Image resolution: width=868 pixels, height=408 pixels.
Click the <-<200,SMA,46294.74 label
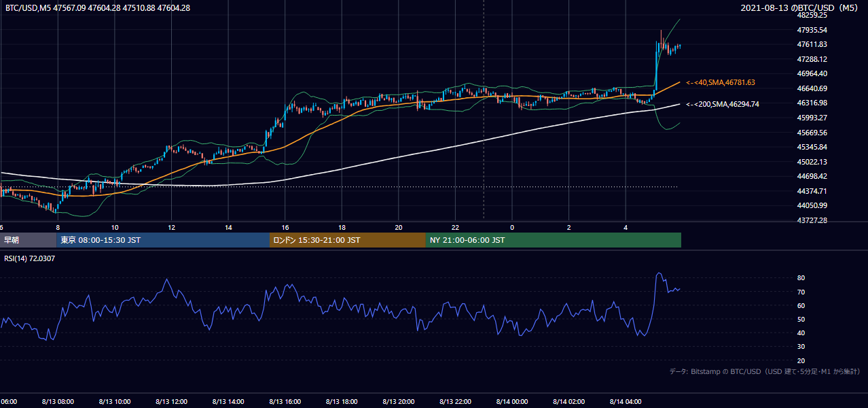pyautogui.click(x=723, y=104)
